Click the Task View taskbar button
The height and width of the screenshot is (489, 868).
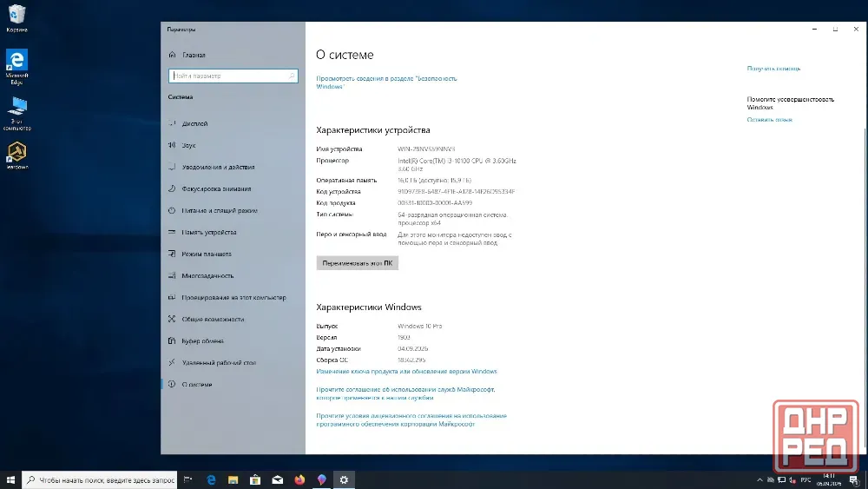(188, 479)
